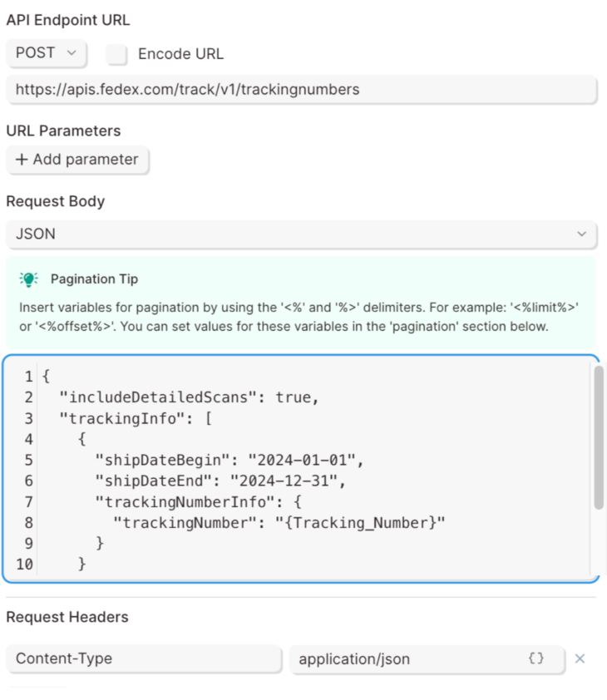Click the Add parameter button

(77, 160)
